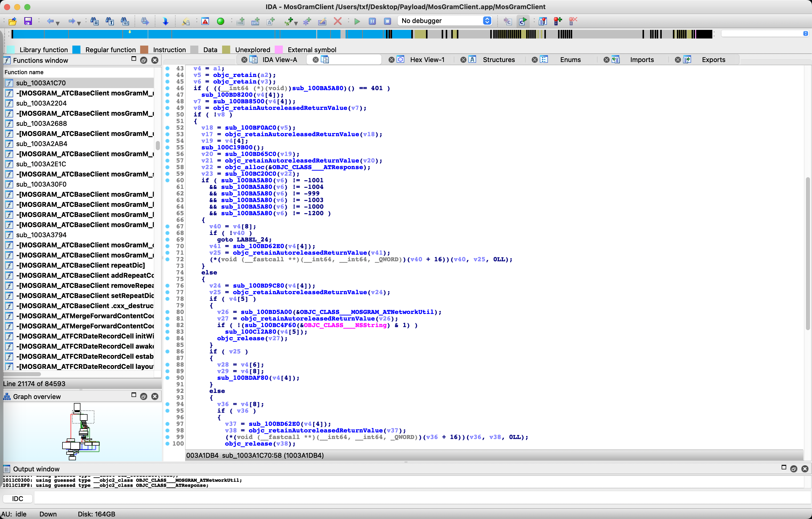
Task: Float the Output window panel
Action: click(x=794, y=469)
